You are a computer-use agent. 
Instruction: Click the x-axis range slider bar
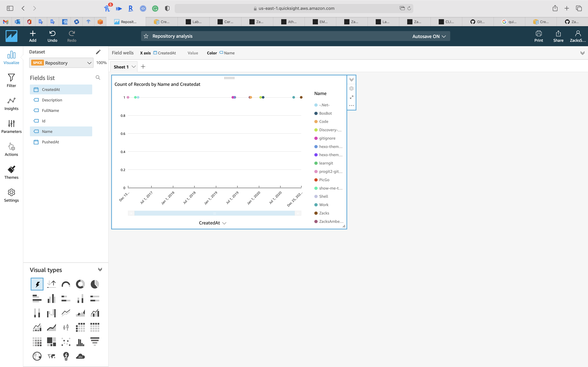click(x=214, y=213)
